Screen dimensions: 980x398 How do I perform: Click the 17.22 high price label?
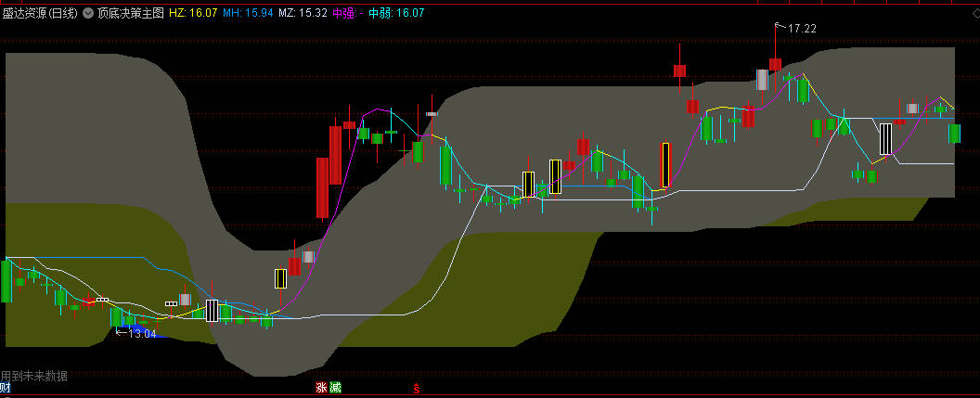pyautogui.click(x=802, y=28)
